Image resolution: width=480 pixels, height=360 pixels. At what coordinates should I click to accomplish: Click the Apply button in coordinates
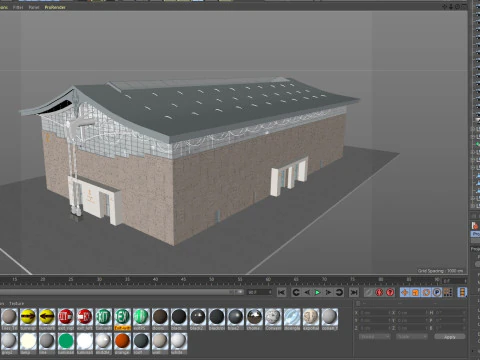[450, 337]
